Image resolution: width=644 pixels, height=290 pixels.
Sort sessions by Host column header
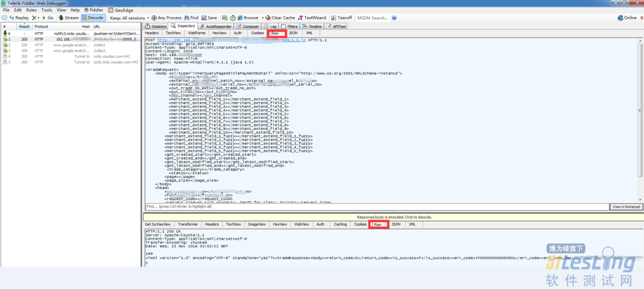pos(72,26)
